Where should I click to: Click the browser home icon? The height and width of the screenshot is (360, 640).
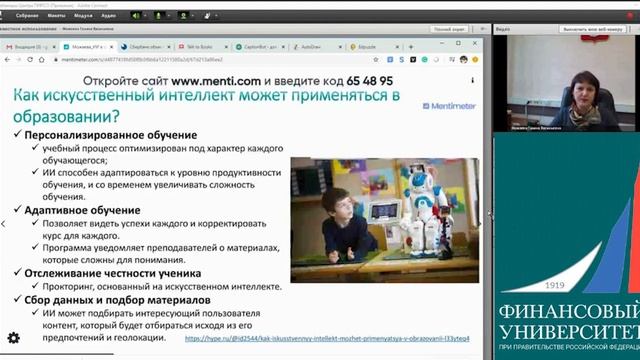[x=41, y=60]
